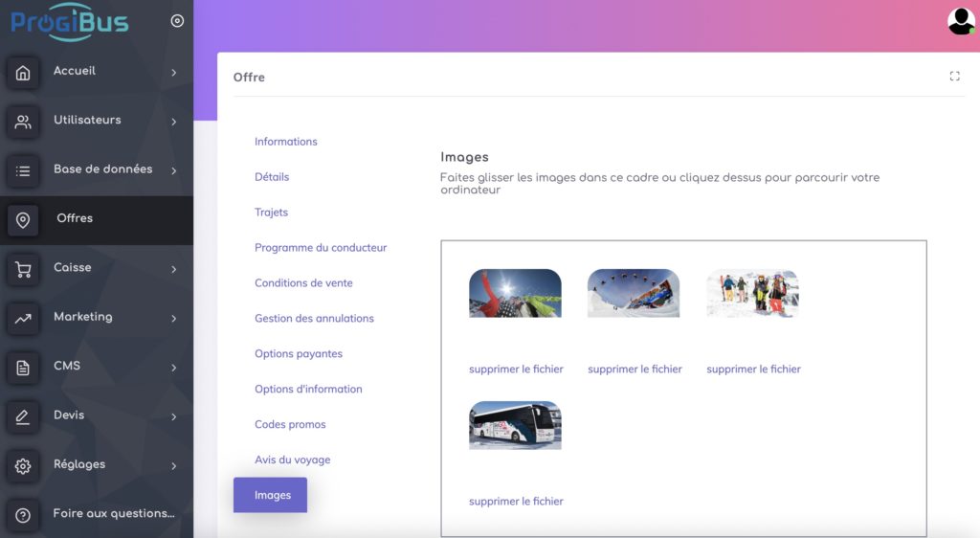Expand the CMS submenu chevron
The image size is (980, 538).
(174, 368)
